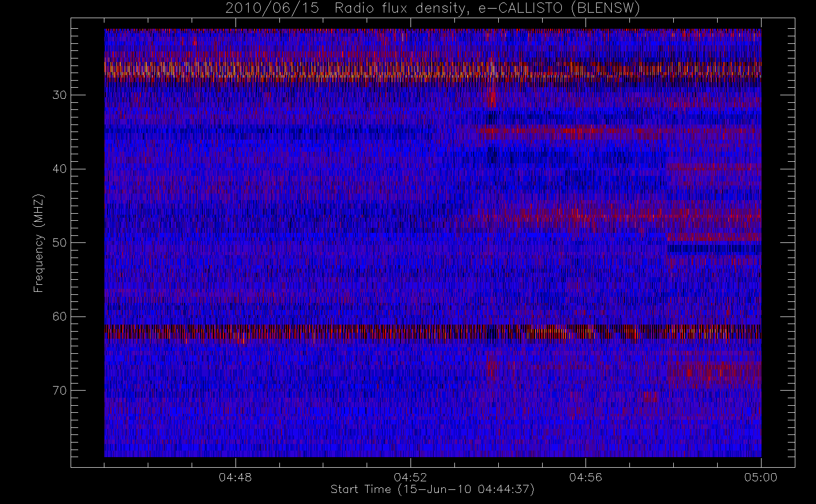Click the 04:52 time tick label
The image size is (816, 504).
pyautogui.click(x=411, y=477)
